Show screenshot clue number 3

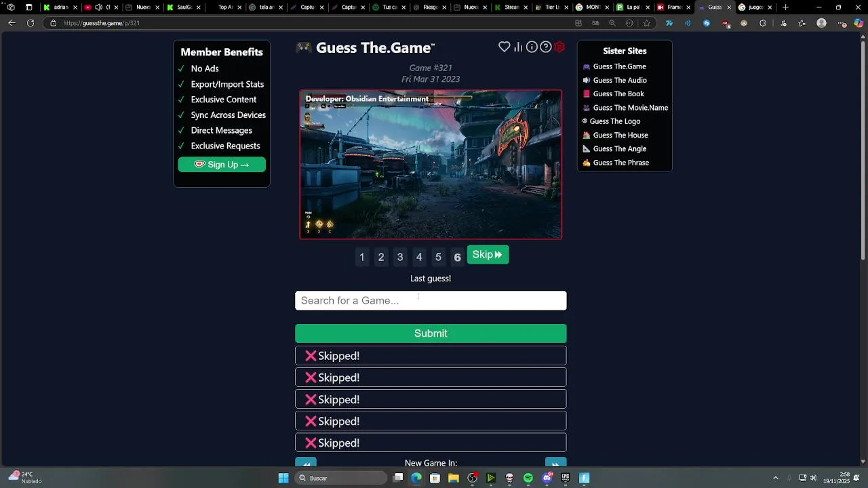(400, 257)
